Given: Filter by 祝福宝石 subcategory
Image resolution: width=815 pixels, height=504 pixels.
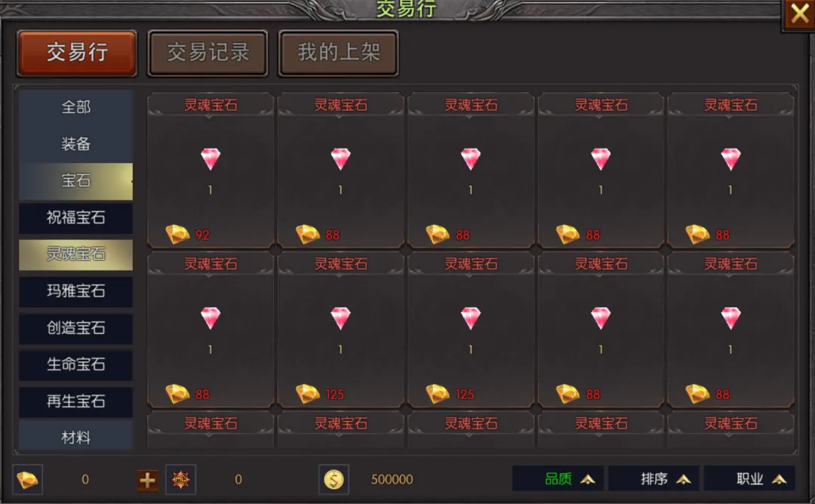Looking at the screenshot, I should point(76,218).
